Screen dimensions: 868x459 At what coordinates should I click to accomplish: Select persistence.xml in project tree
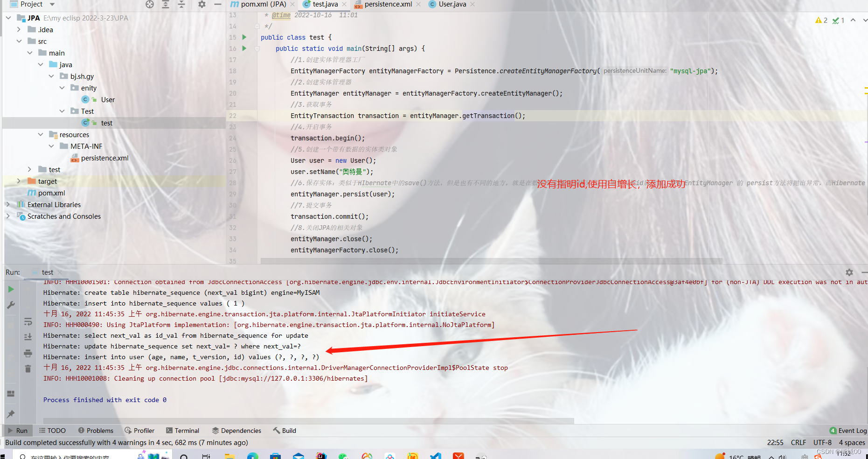[x=104, y=158]
